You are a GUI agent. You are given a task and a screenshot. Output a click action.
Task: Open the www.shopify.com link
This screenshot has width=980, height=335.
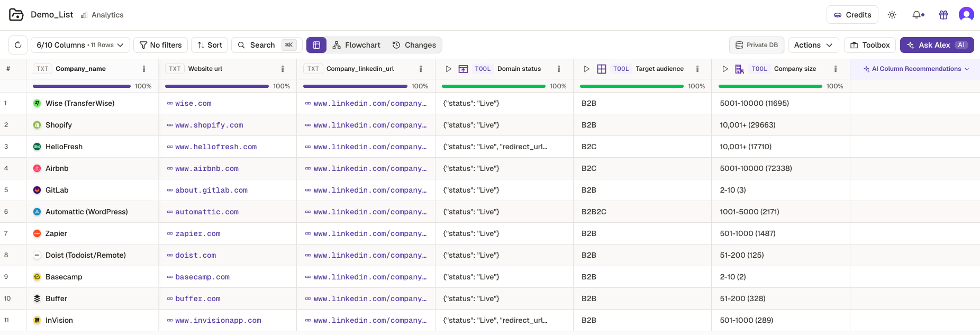coord(209,125)
